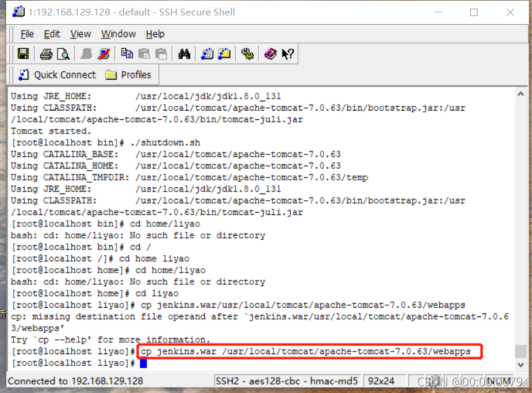This screenshot has width=532, height=393.
Task: Open the Edit menu
Action: (52, 34)
